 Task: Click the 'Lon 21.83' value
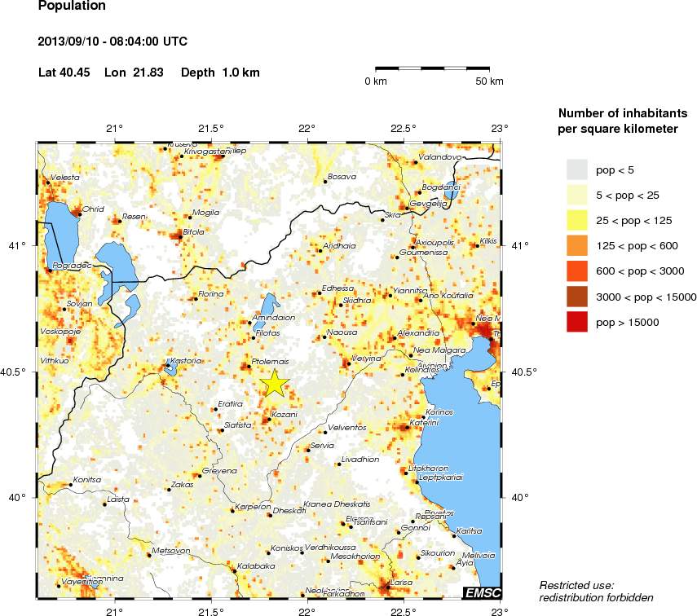point(134,73)
